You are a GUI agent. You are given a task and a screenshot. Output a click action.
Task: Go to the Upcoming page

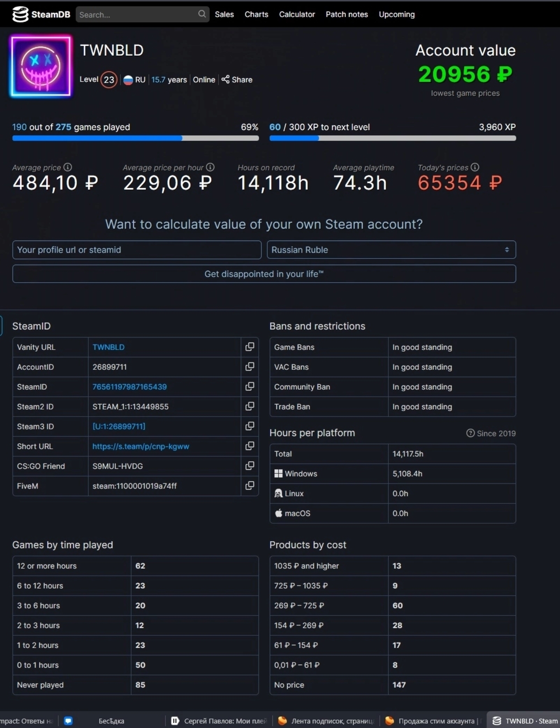pyautogui.click(x=397, y=14)
